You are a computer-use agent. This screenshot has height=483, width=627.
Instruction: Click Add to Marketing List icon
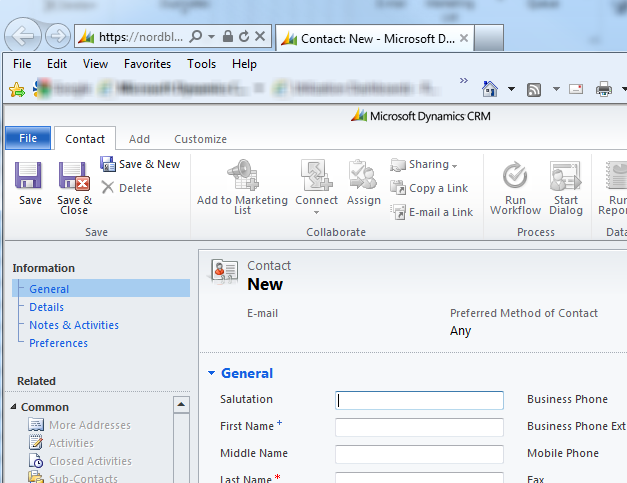point(242,175)
